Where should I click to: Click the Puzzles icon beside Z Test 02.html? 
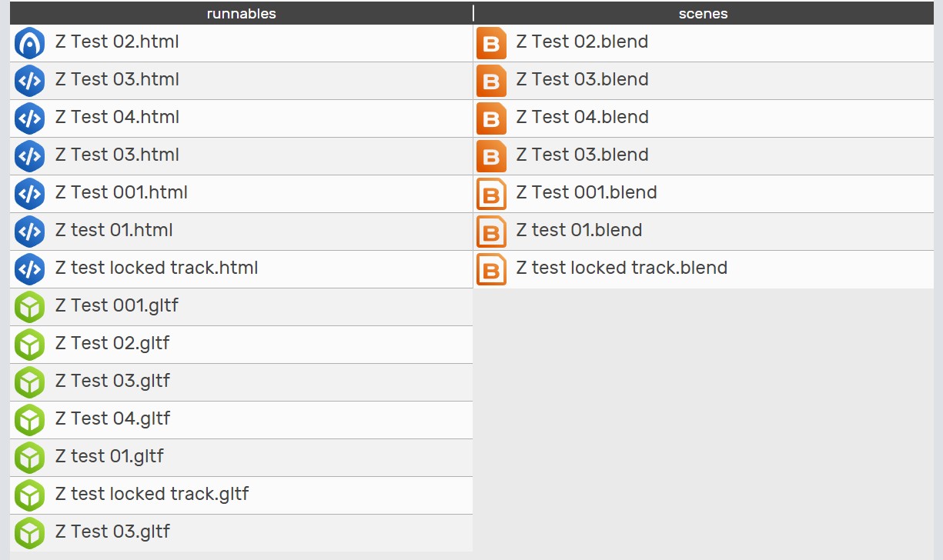click(x=29, y=43)
